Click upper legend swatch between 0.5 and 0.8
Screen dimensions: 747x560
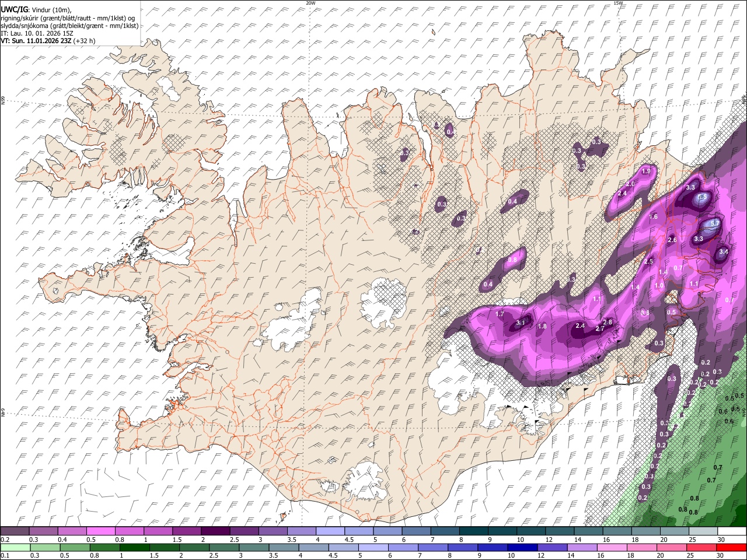click(100, 531)
